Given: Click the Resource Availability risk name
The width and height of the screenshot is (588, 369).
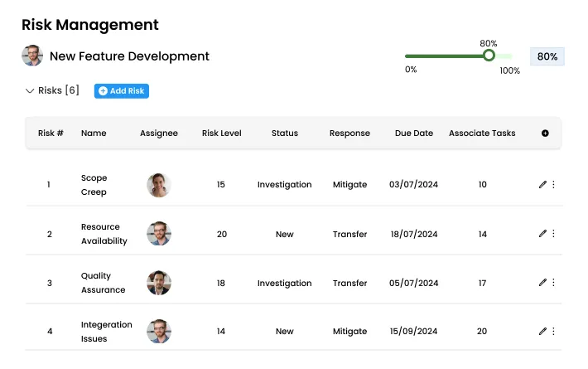Looking at the screenshot, I should 104,234.
